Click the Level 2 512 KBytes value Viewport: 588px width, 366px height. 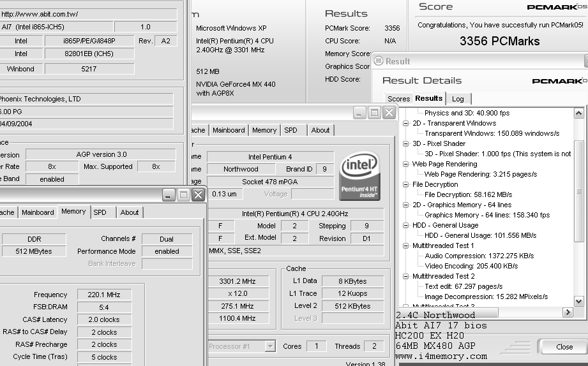(x=352, y=306)
